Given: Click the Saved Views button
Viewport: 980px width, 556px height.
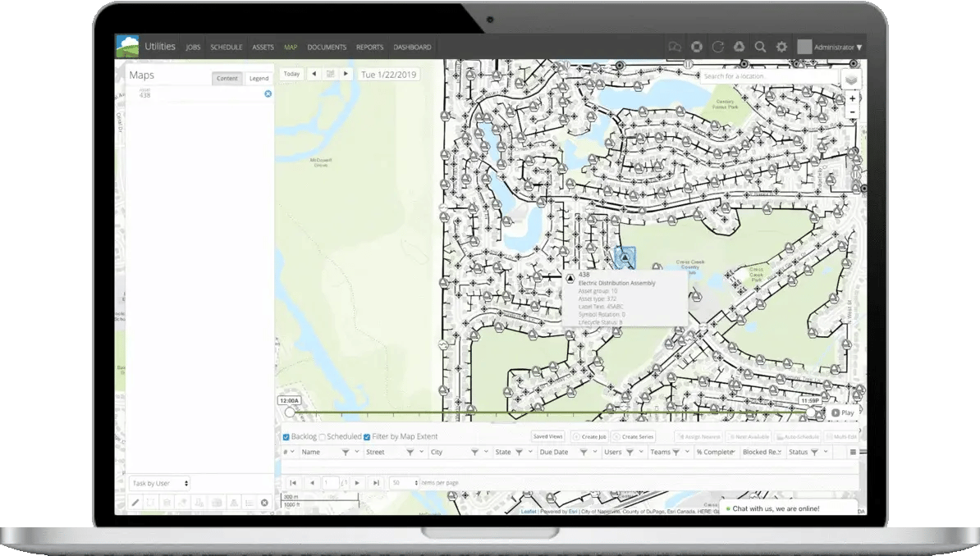Looking at the screenshot, I should click(x=547, y=436).
